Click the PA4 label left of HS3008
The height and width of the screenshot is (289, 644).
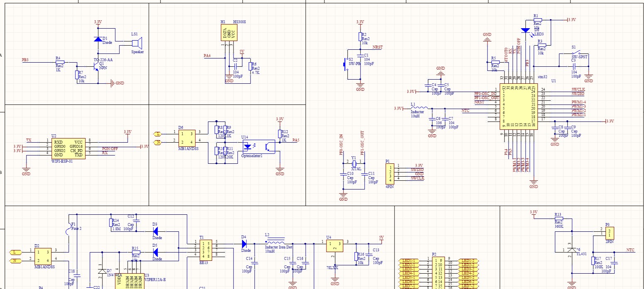[x=207, y=56]
